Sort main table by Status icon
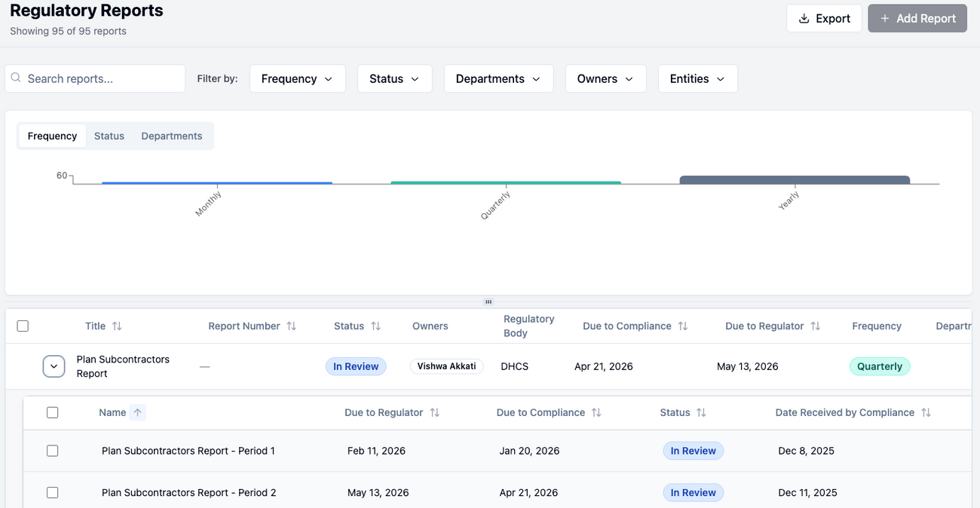 [375, 326]
